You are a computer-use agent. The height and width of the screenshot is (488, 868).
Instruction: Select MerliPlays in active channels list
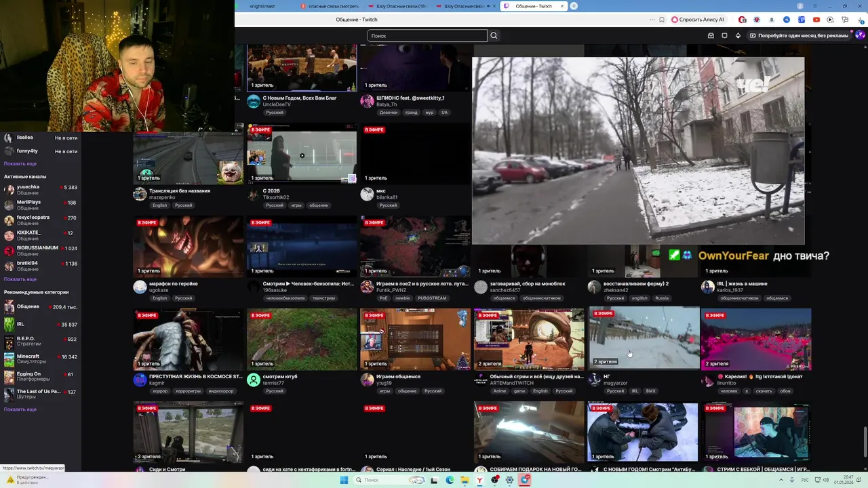click(41, 205)
